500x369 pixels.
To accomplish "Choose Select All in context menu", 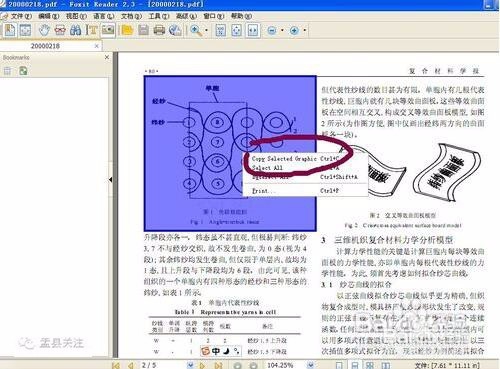I will (305, 168).
